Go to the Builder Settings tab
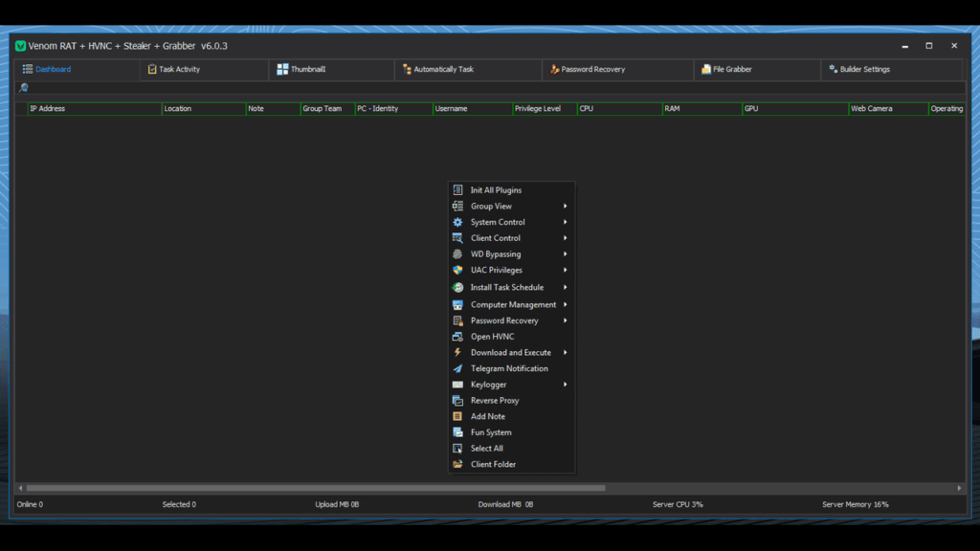 (891, 69)
